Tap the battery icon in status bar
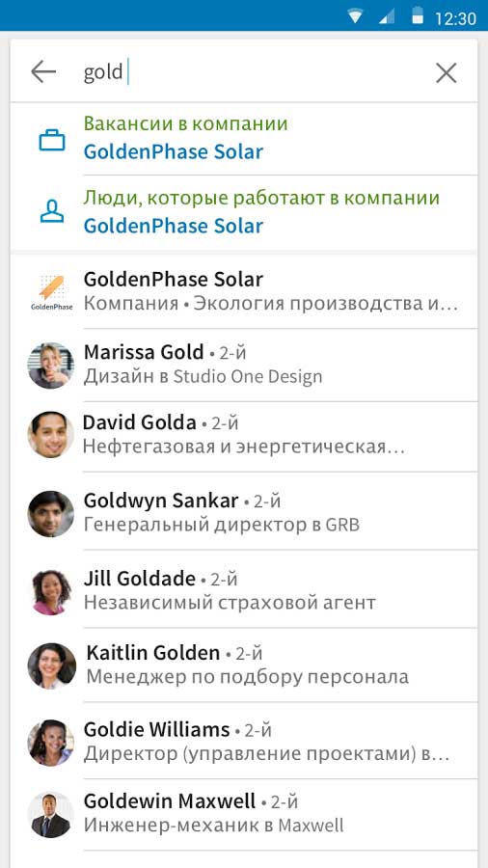The height and width of the screenshot is (868, 488). point(418,16)
